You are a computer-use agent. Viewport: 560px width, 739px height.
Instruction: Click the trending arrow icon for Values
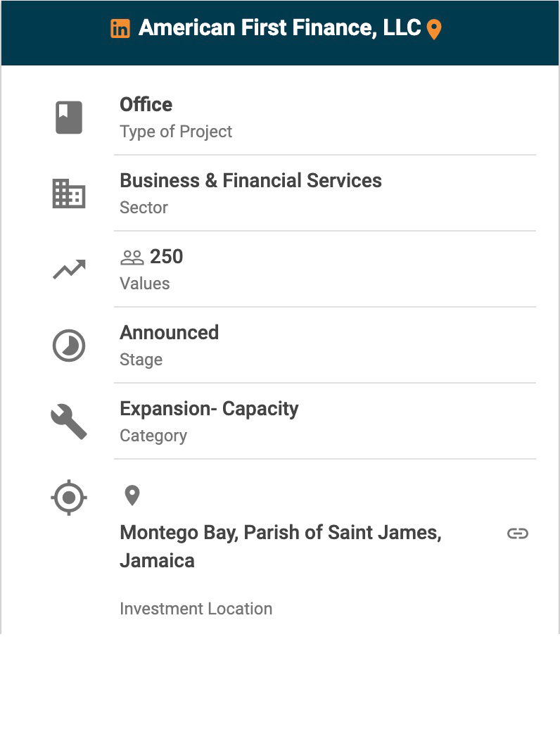coord(69,269)
